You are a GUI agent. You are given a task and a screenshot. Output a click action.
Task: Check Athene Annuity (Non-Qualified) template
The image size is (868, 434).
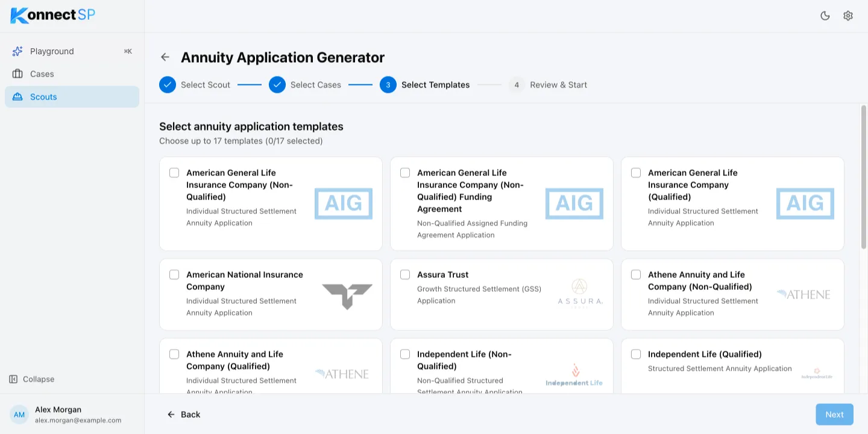point(636,275)
